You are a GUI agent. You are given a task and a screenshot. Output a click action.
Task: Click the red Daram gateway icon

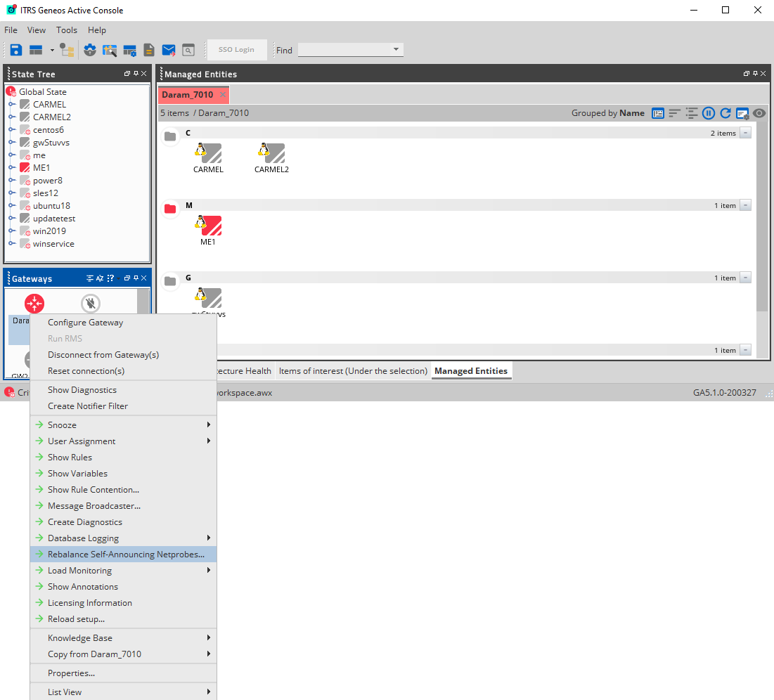[34, 304]
